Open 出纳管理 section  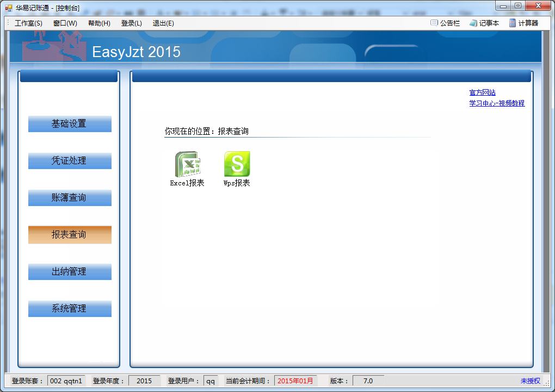coord(70,272)
